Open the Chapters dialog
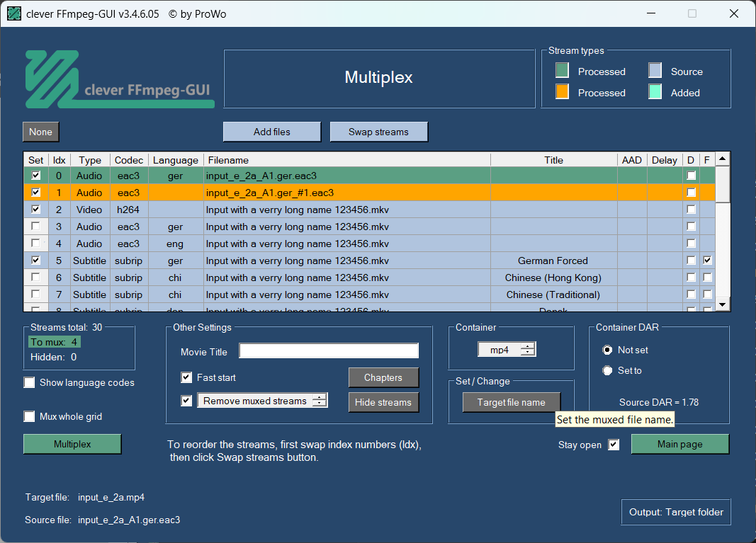Screen dimensions: 756x543 coord(383,377)
